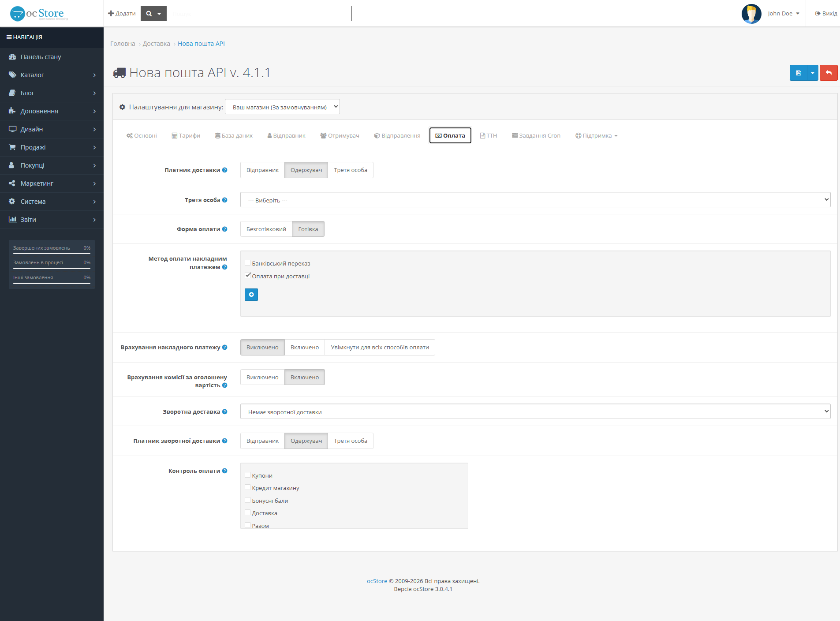
Task: Open the ТТН tab
Action: [489, 136]
